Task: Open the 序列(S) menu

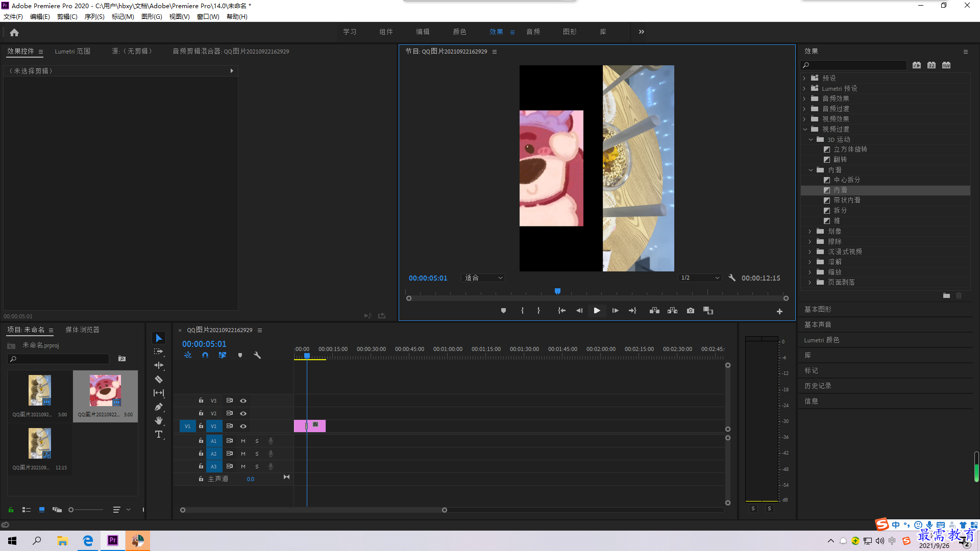Action: [94, 17]
